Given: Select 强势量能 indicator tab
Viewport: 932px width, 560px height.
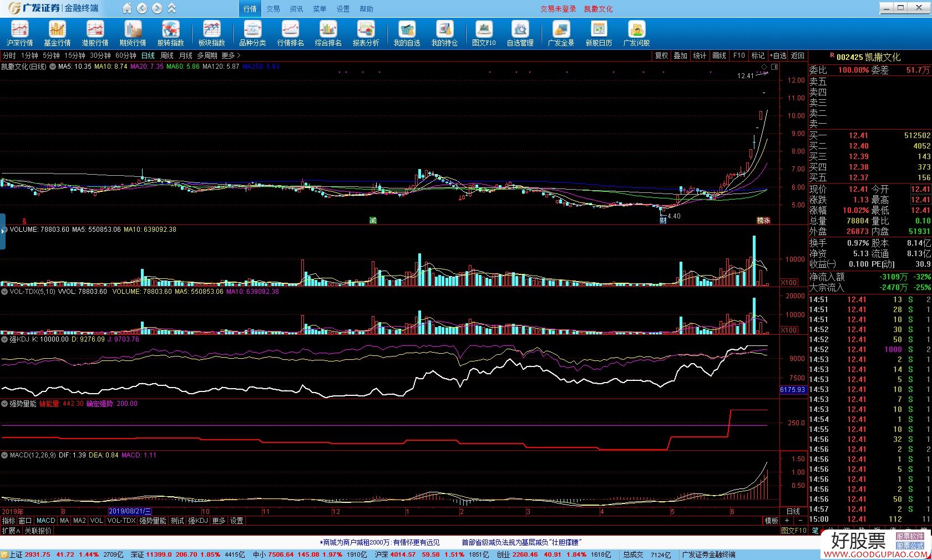Looking at the screenshot, I should coord(153,521).
